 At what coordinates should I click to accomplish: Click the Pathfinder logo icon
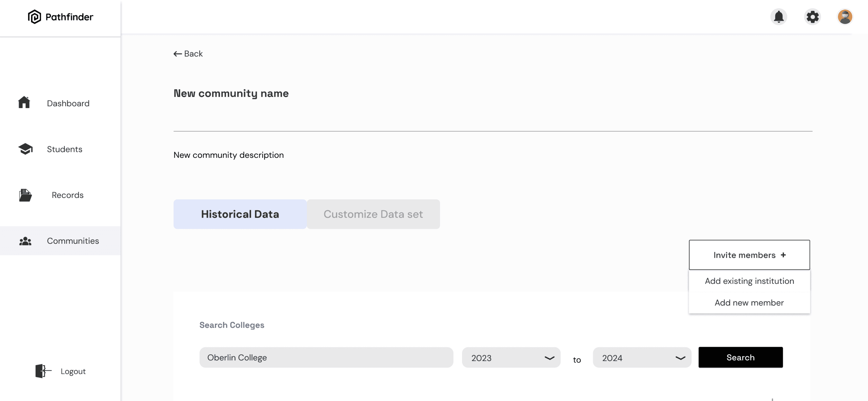34,17
